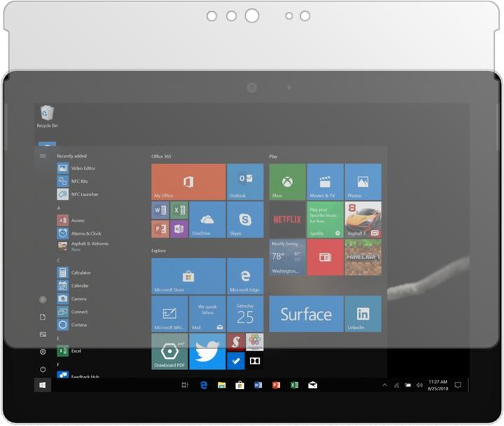Open NFC Launcher in the app list
Screen dimensions: 504x426
point(78,194)
